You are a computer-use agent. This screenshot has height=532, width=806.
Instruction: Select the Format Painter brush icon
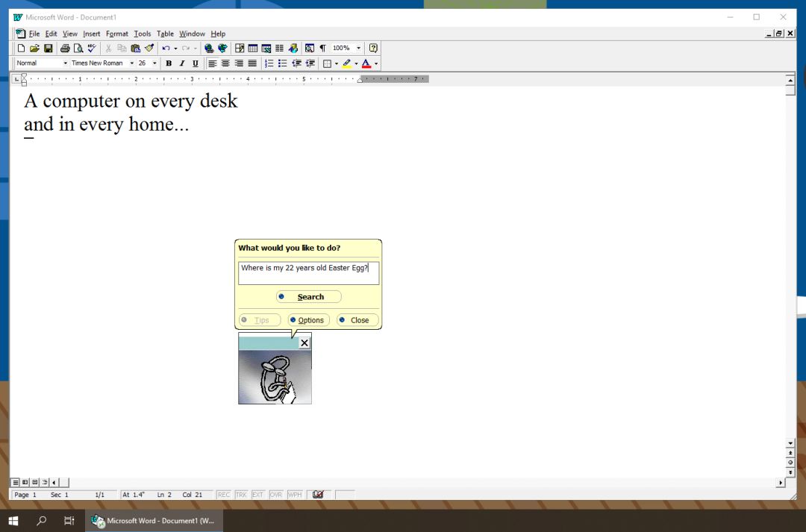tap(149, 48)
